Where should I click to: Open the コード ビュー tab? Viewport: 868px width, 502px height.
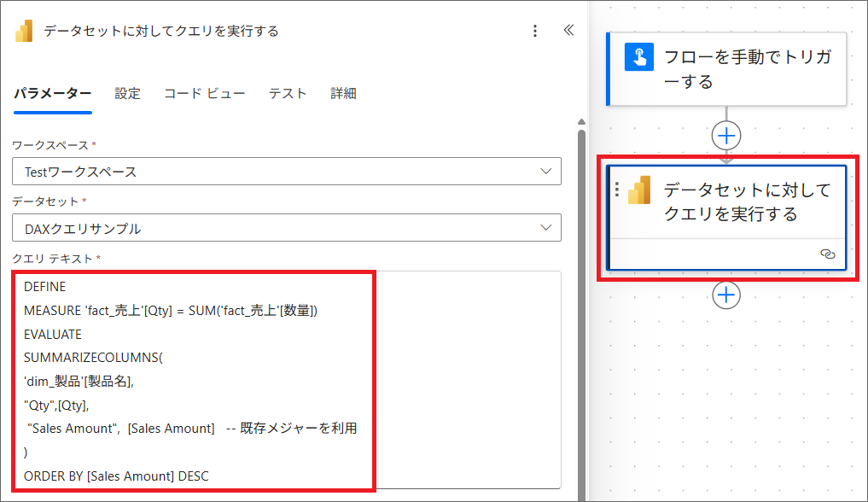204,94
